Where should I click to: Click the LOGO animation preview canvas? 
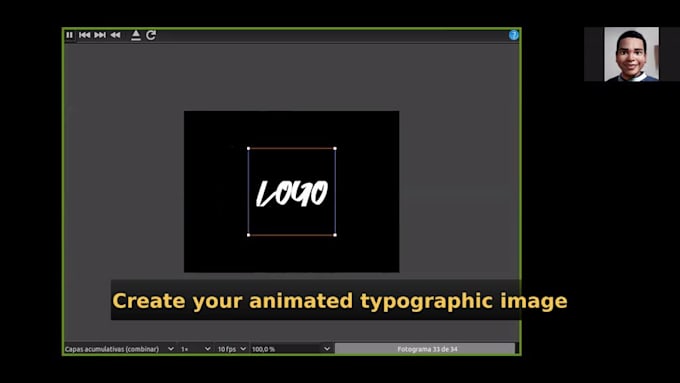tap(291, 191)
